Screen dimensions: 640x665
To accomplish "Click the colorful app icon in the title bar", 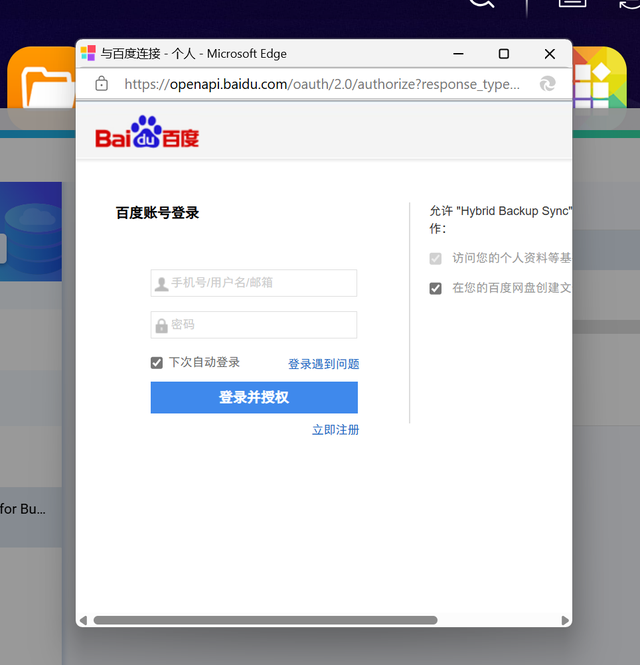I will [x=88, y=53].
